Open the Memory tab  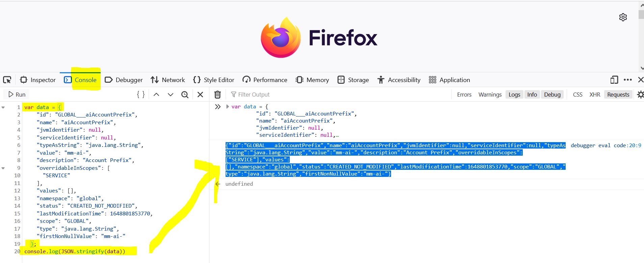(x=312, y=80)
